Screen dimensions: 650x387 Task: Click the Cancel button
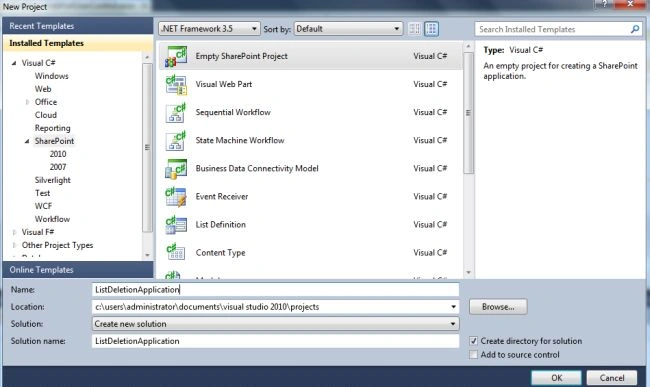point(612,378)
